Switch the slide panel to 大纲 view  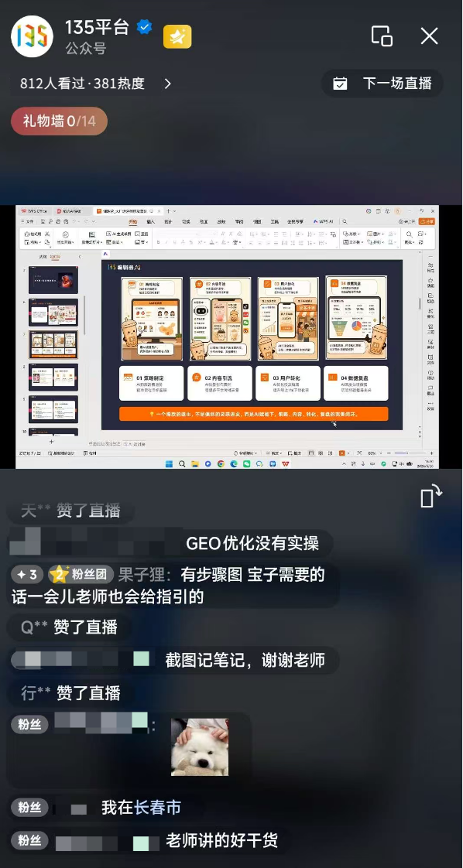point(43,256)
